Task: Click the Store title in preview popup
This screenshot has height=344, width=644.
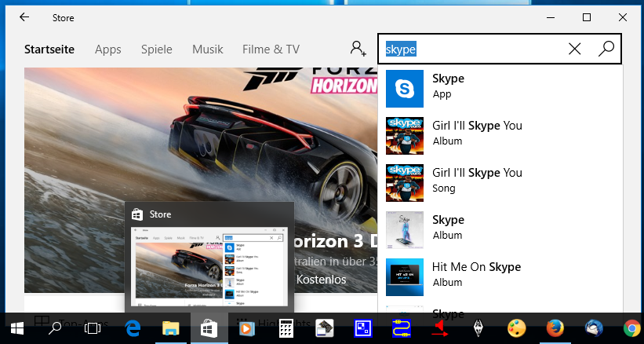Action: coord(160,214)
